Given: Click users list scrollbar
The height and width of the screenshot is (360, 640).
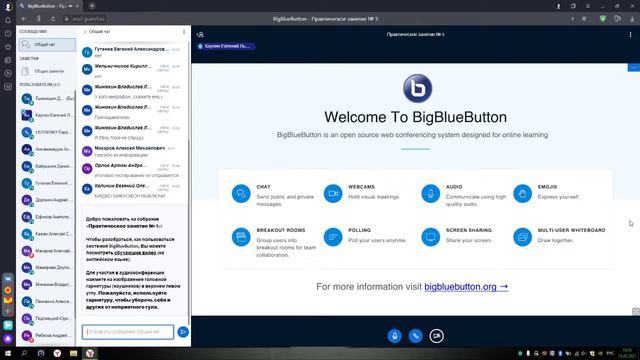Looking at the screenshot, I should pyautogui.click(x=75, y=204).
